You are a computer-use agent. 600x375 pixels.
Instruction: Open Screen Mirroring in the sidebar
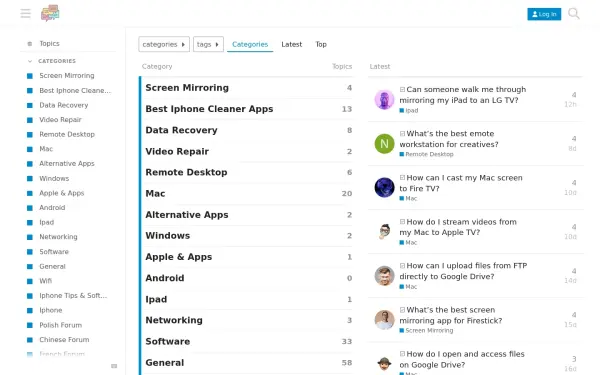pos(67,76)
